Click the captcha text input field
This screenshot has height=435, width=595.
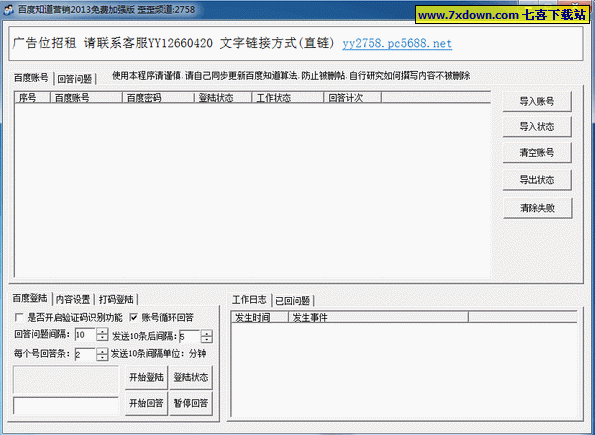point(66,405)
